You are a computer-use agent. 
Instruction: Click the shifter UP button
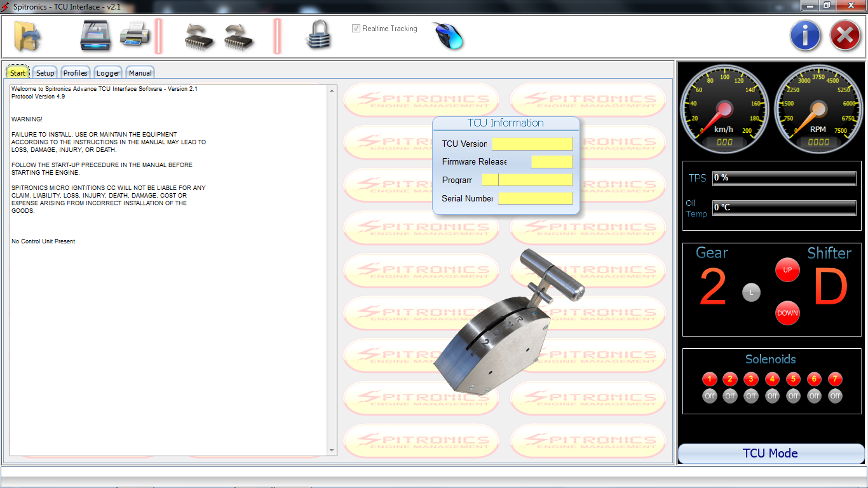787,270
